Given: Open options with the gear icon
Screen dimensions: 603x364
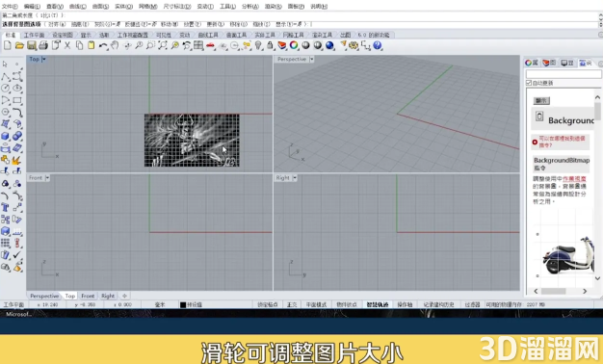Looking at the screenshot, I should pos(354,45).
